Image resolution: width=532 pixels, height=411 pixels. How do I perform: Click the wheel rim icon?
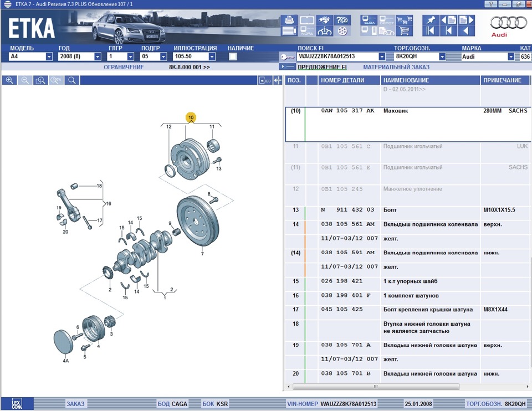pyautogui.click(x=342, y=31)
